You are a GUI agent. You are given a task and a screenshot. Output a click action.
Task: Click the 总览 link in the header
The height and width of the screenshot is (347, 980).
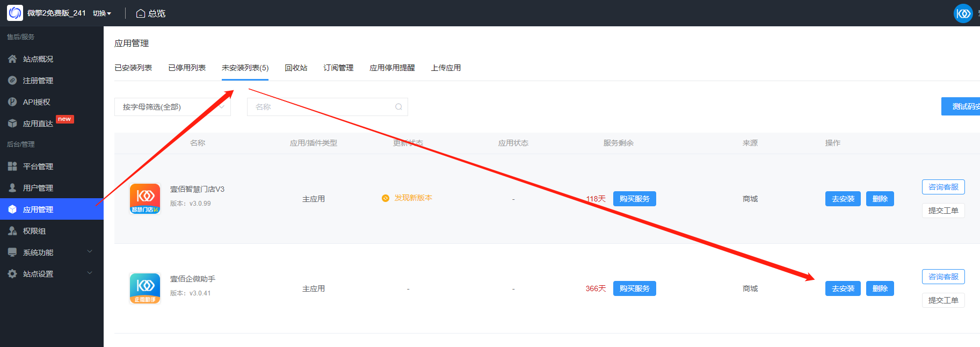coord(156,13)
